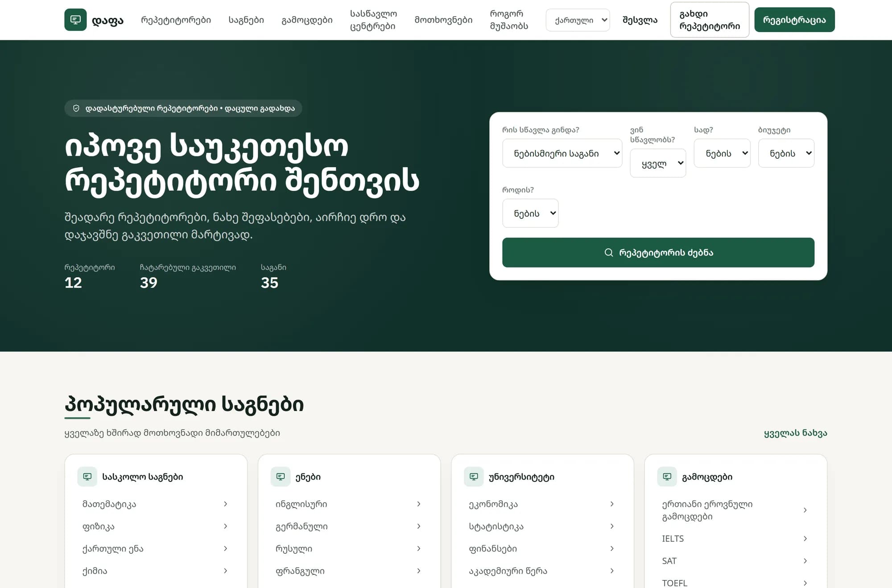Click the ენები category icon
The image size is (892, 588).
click(281, 477)
